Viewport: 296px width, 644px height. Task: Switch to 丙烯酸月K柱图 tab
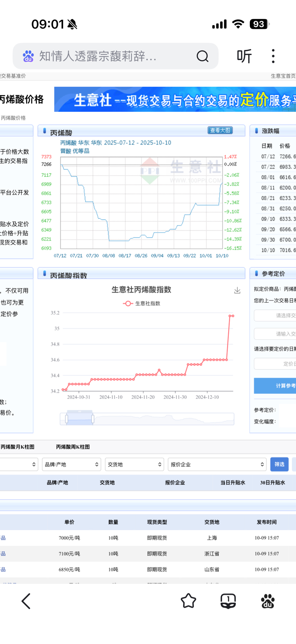pos(17,447)
